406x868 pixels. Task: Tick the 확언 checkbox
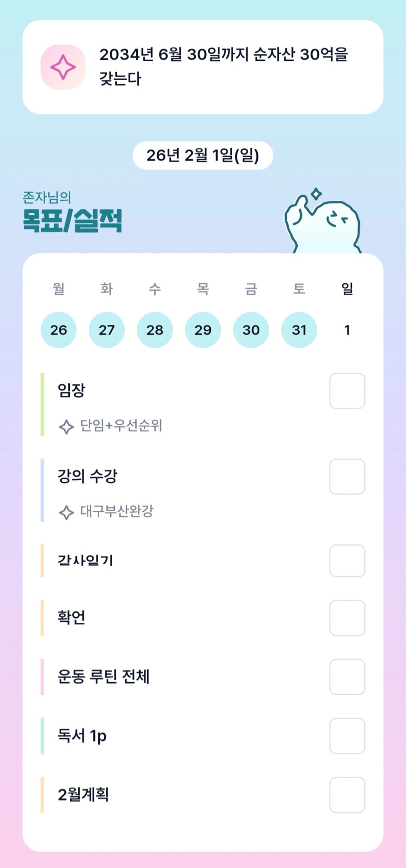coord(347,618)
